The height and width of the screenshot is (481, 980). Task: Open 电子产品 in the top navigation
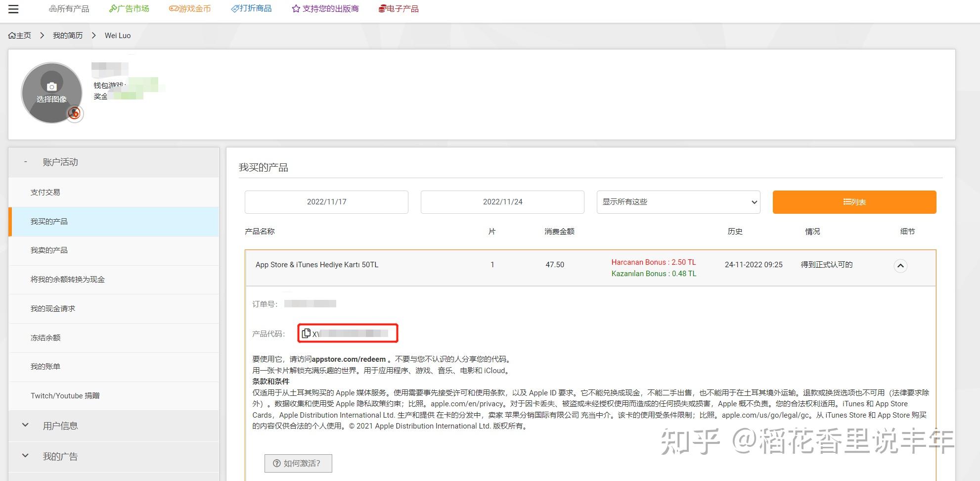[399, 9]
